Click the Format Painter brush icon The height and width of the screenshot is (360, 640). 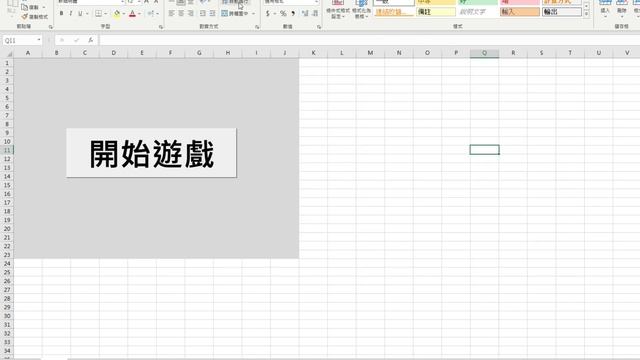coord(24,17)
